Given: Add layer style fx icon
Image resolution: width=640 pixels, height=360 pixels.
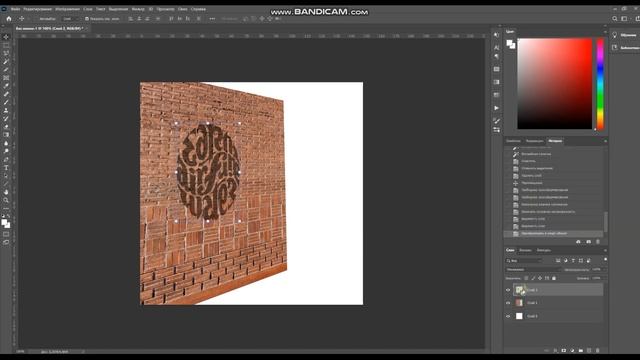Looking at the screenshot, I should (556, 350).
